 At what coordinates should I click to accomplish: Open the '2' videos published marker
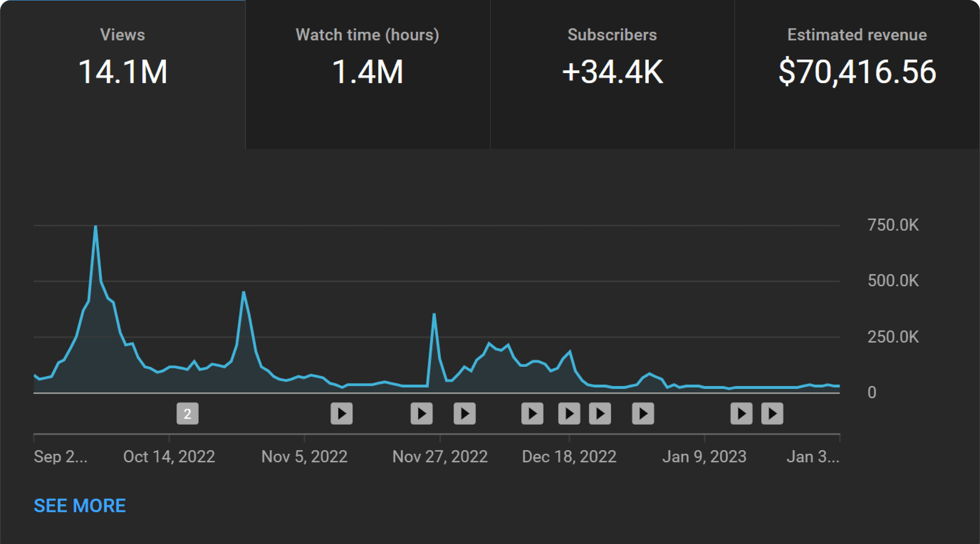coord(187,414)
